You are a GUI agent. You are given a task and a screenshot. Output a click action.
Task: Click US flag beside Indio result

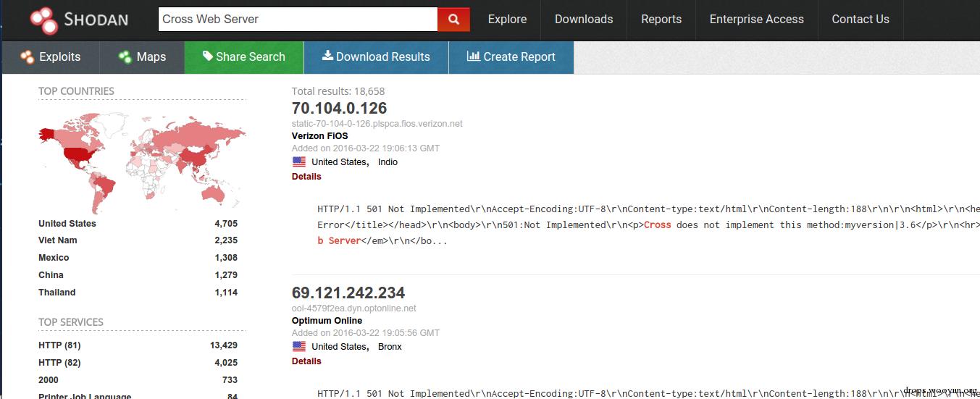[x=298, y=161]
